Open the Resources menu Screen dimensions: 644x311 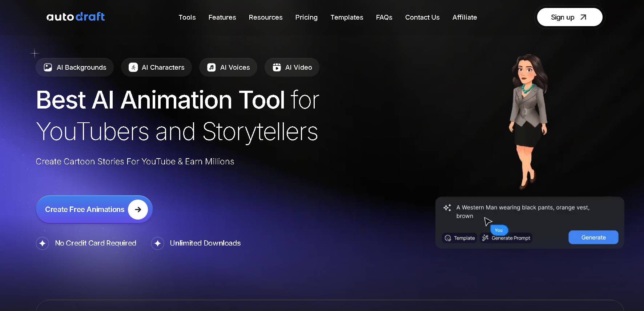266,17
